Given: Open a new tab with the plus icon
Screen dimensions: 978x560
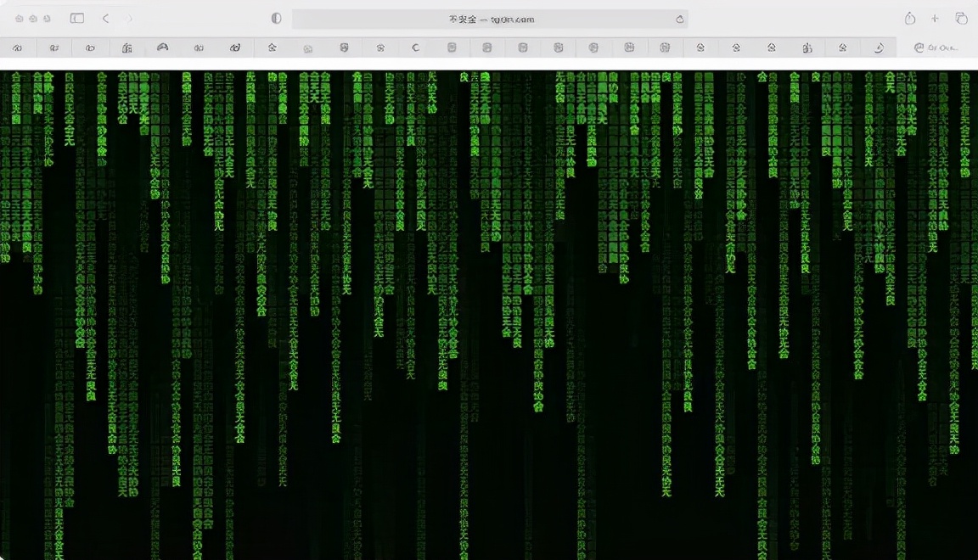Looking at the screenshot, I should pyautogui.click(x=935, y=18).
